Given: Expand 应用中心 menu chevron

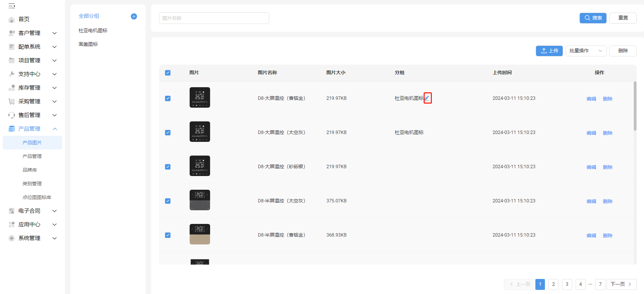Looking at the screenshot, I should [x=54, y=225].
